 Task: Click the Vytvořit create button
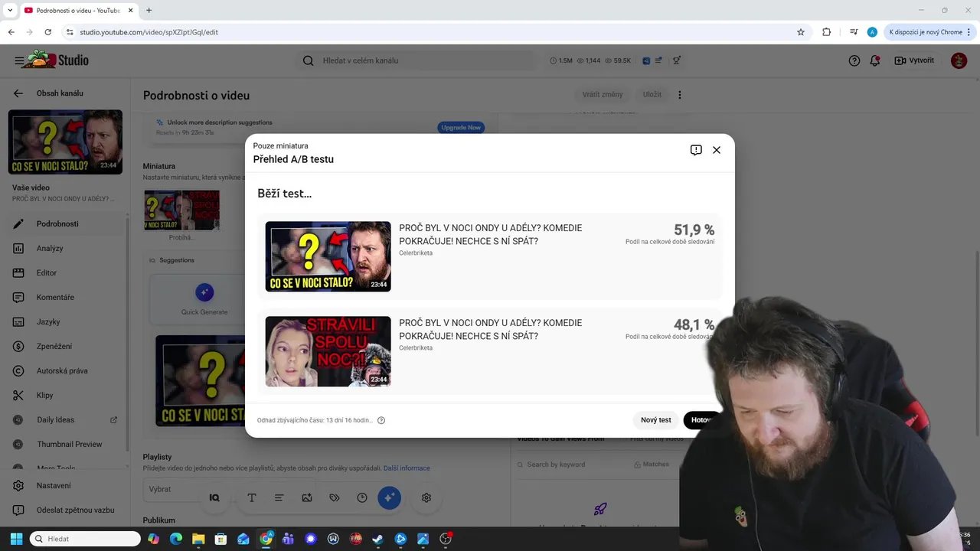click(914, 60)
